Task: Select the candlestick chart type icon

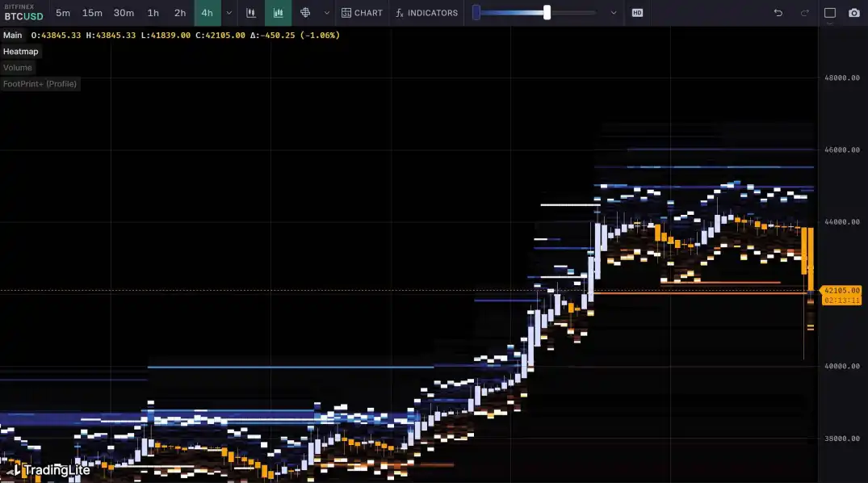Action: pos(251,13)
